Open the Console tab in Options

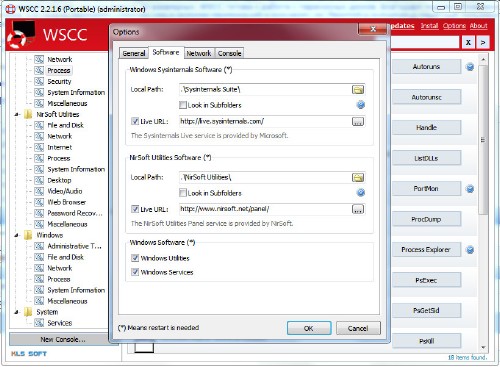click(229, 53)
